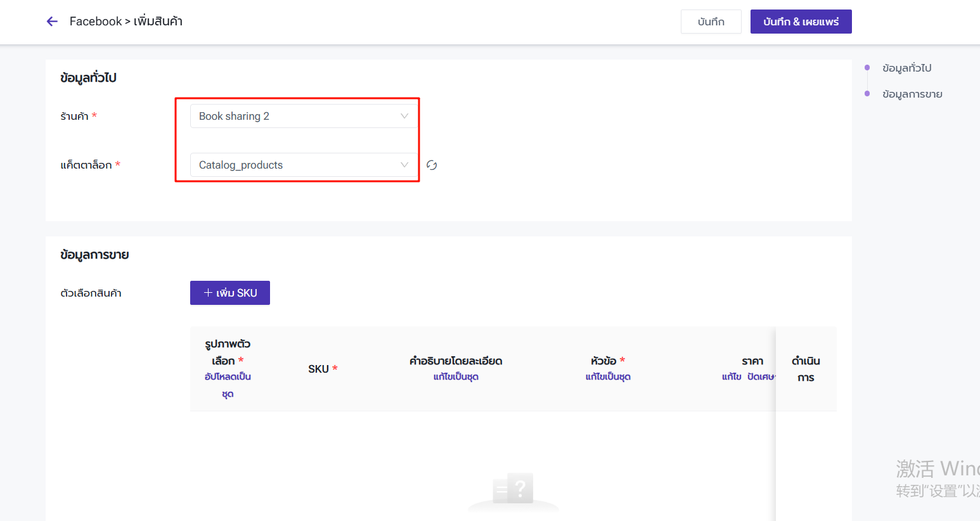Click the ปัดเศษ rounding link under ราคา
980x521 pixels.
click(760, 376)
